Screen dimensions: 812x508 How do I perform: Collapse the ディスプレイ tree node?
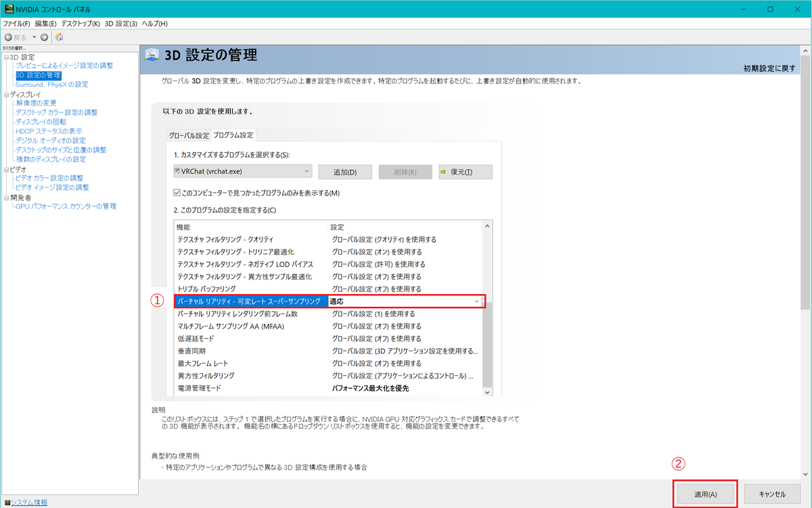tap(6, 94)
